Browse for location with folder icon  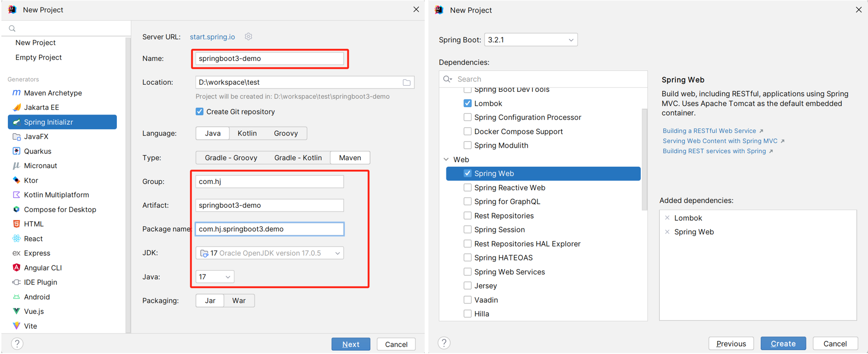point(407,82)
